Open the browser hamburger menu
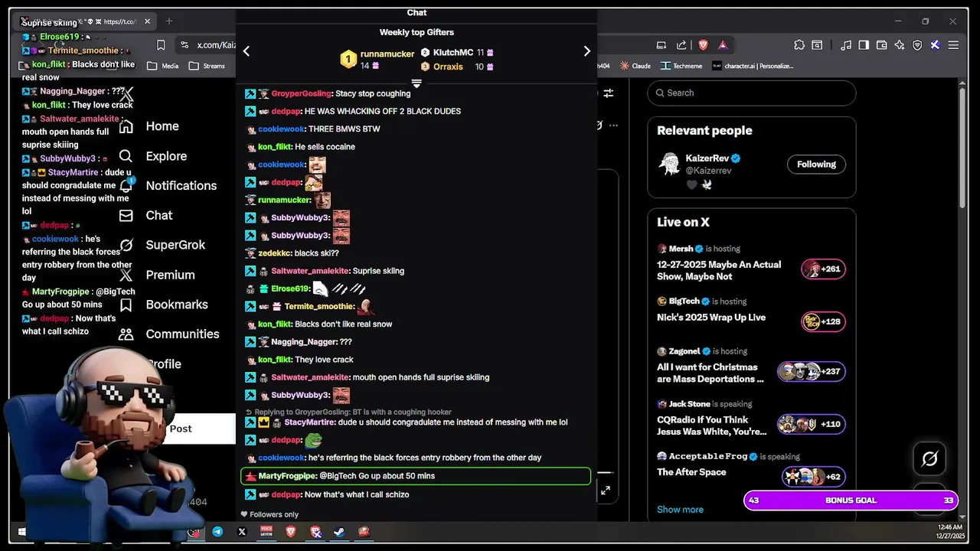The image size is (980, 551). point(953,45)
